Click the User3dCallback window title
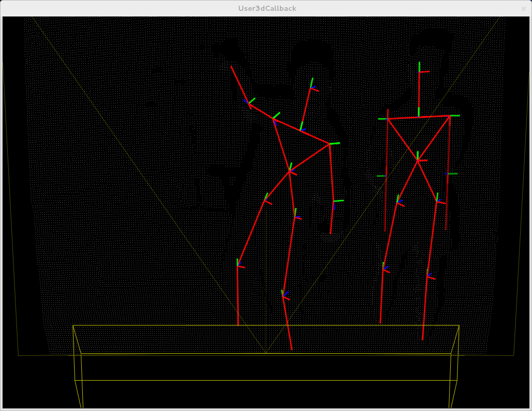Screen dimensions: 532x411 pos(267,8)
